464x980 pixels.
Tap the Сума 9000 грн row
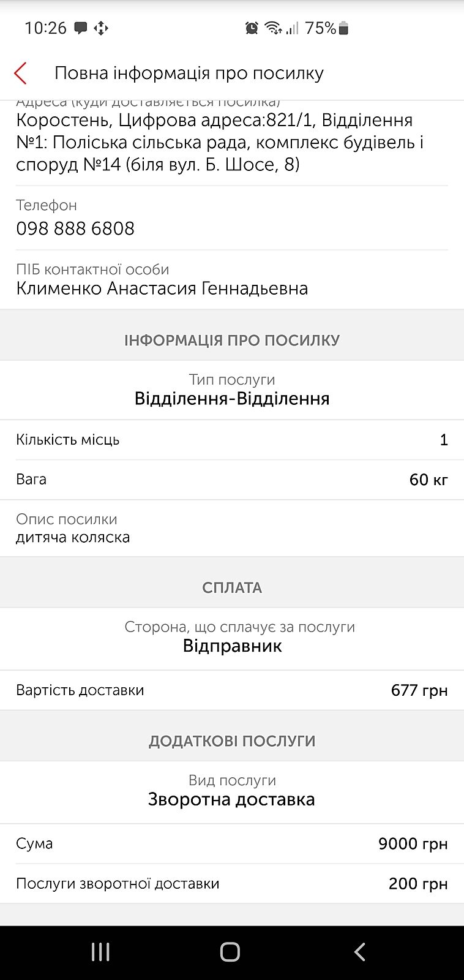click(x=232, y=843)
